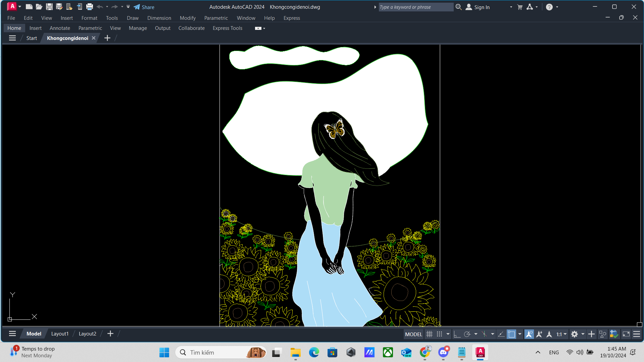Open the Modify menu
This screenshot has width=644, height=362.
pos(188,18)
